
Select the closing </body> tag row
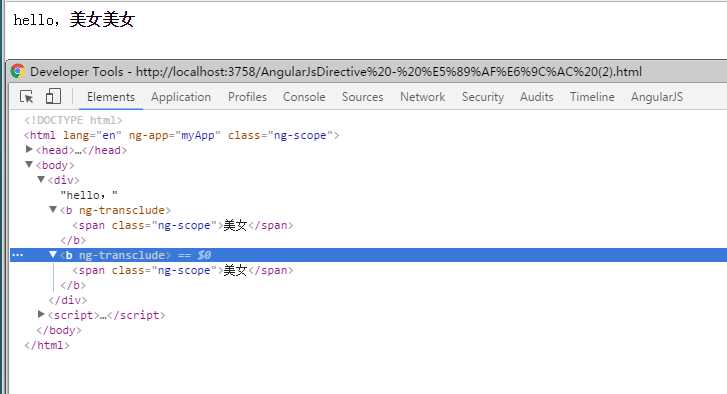point(59,330)
